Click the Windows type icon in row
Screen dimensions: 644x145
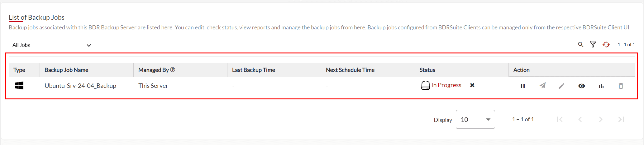19,86
